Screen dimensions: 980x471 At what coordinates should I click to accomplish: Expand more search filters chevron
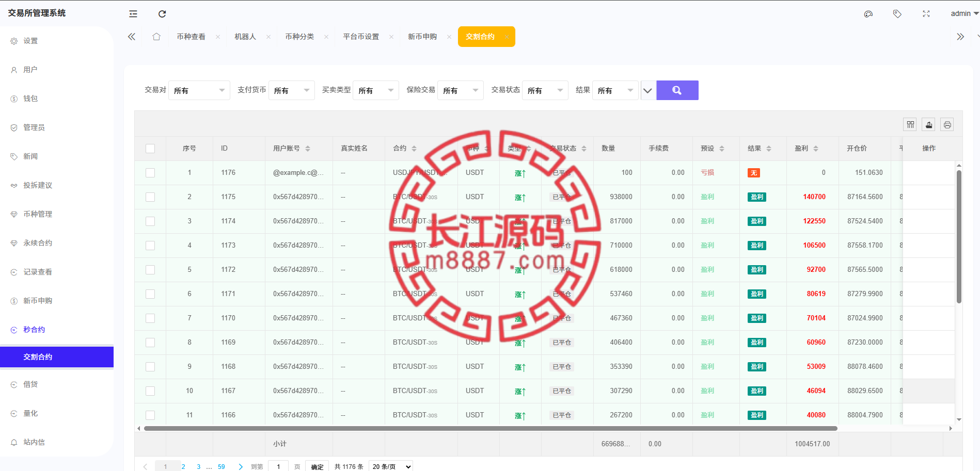[x=647, y=90]
